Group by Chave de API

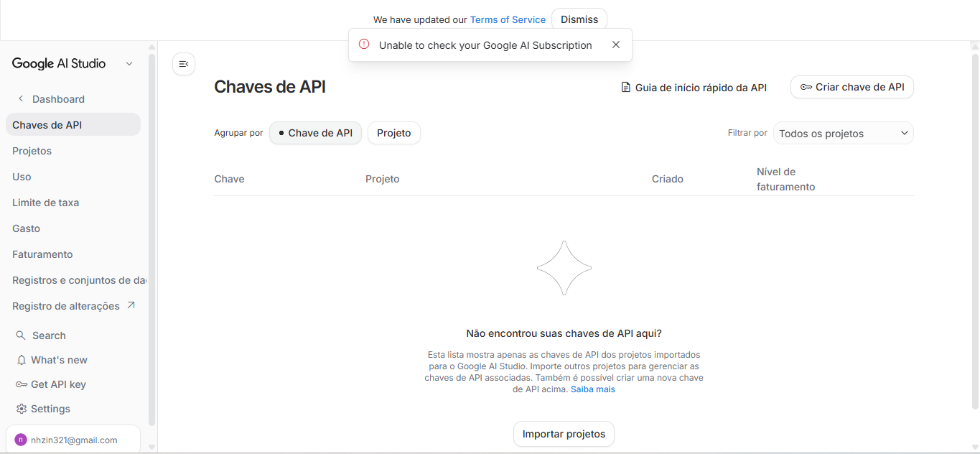pyautogui.click(x=315, y=133)
